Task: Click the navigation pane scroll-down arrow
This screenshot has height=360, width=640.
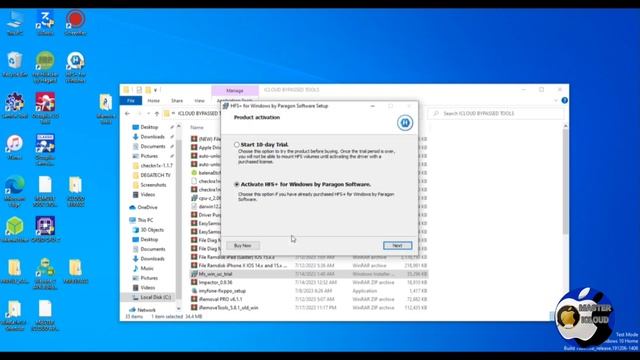Action: (x=179, y=309)
